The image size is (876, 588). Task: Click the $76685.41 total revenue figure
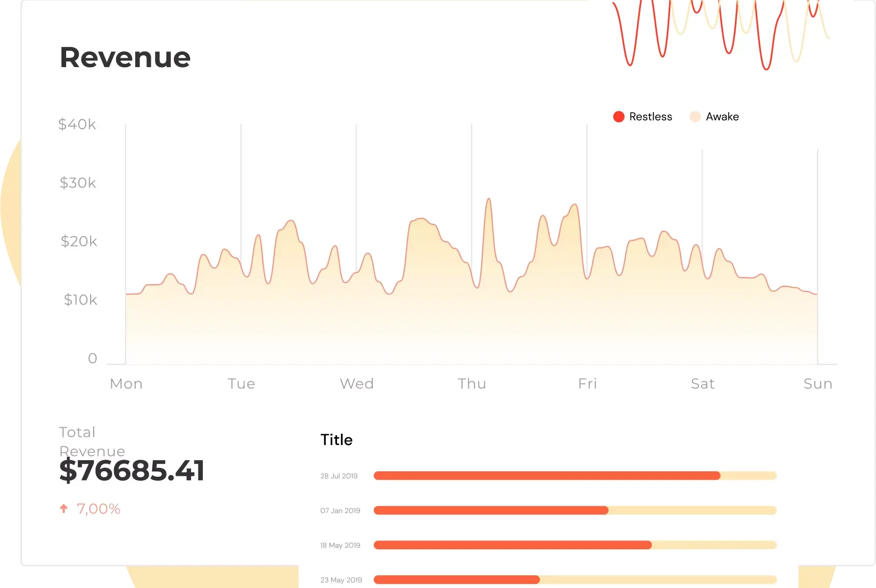click(x=131, y=471)
